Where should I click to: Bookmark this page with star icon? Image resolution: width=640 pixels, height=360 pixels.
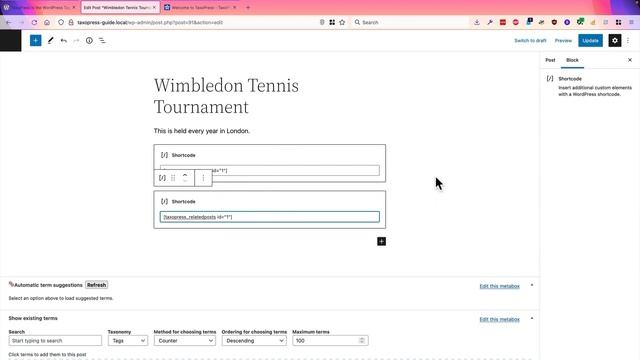click(x=342, y=22)
